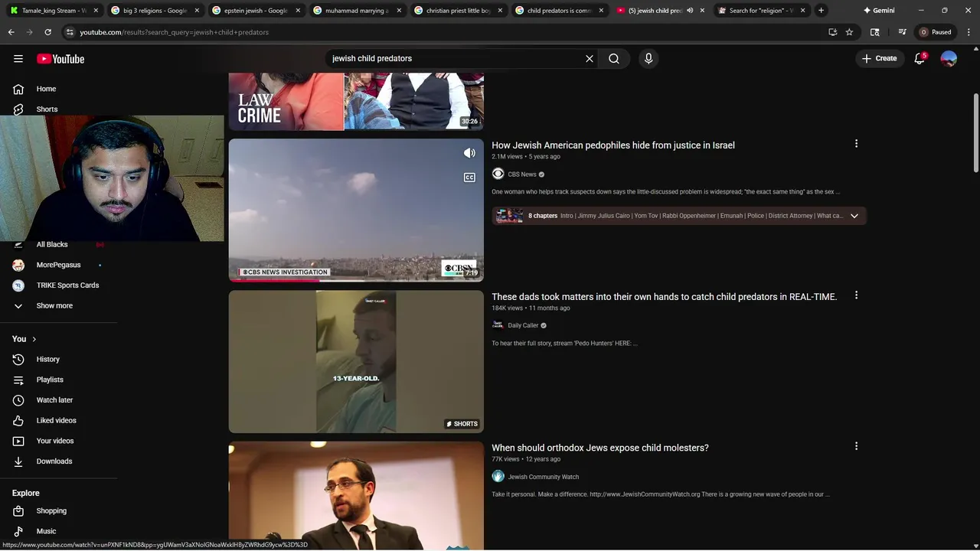Start voice search with the microphone
980x551 pixels.
[648, 59]
